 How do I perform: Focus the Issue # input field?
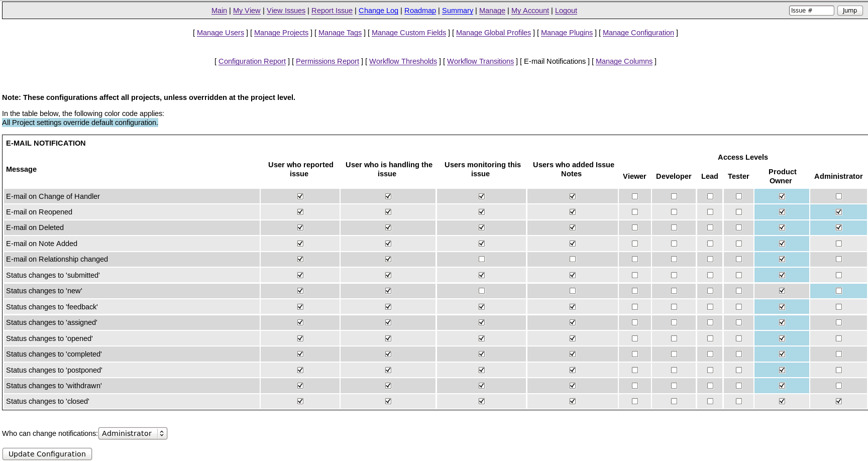pos(811,11)
